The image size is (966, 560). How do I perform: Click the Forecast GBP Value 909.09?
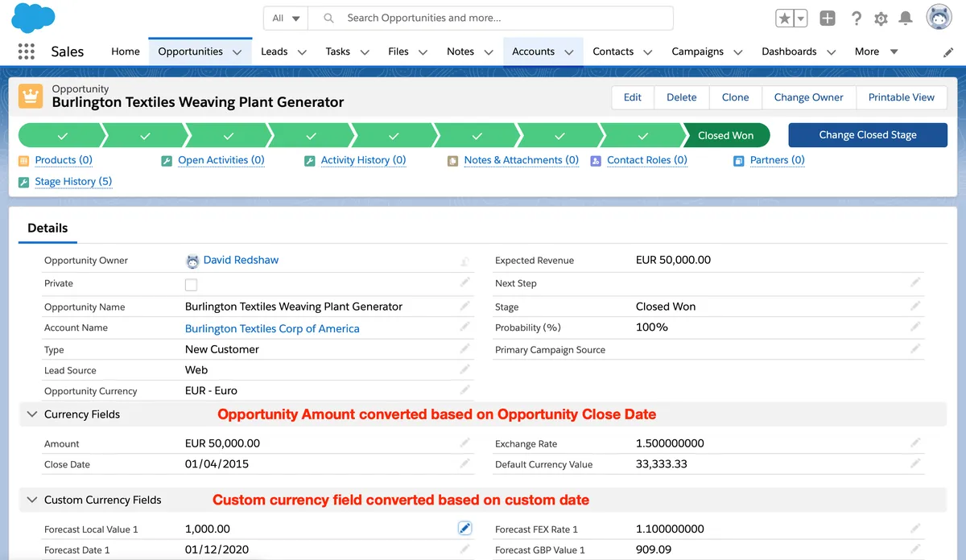(x=654, y=550)
